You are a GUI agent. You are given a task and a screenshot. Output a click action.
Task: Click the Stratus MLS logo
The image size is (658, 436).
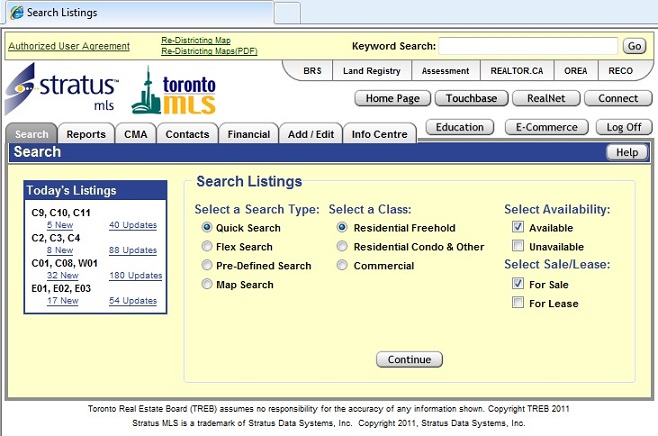(x=64, y=91)
